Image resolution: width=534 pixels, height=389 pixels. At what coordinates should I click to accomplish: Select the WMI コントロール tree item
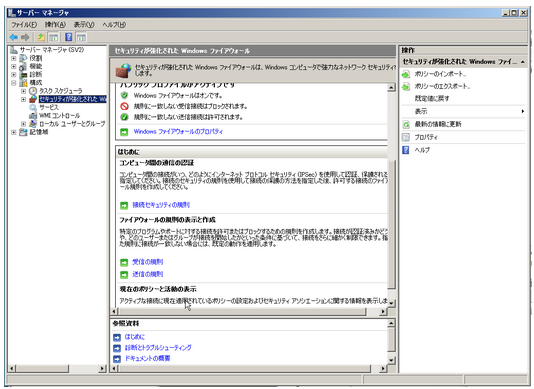tap(59, 115)
